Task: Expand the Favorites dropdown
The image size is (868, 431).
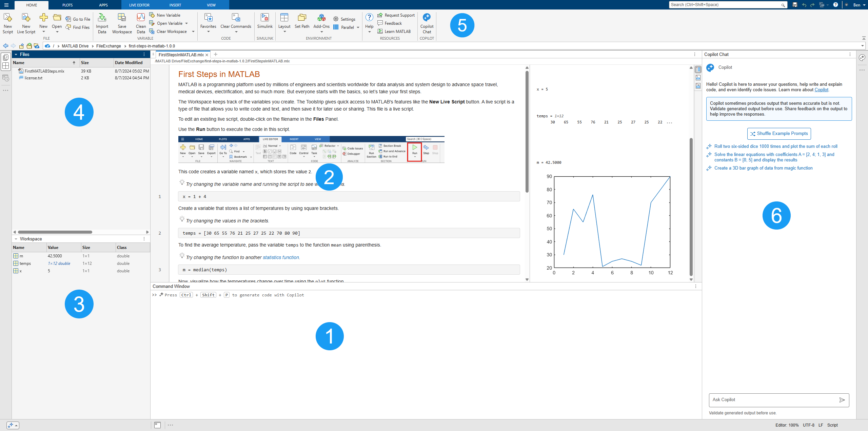Action: (208, 32)
